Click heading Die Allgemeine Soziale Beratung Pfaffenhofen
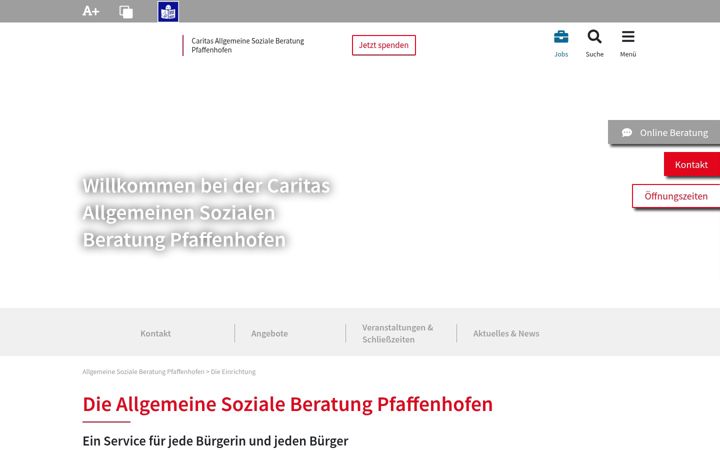720x450 pixels. click(x=287, y=404)
